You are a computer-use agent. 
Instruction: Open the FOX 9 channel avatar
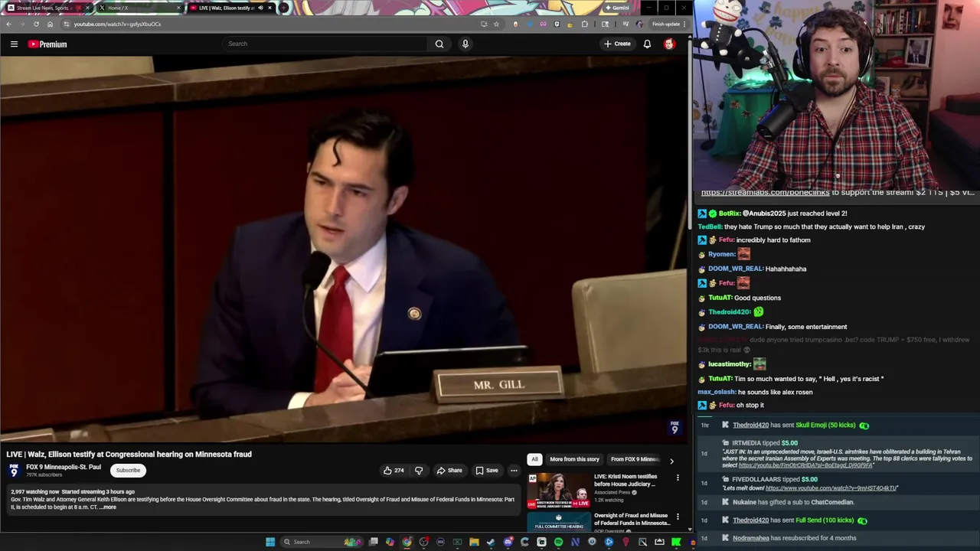pyautogui.click(x=14, y=470)
